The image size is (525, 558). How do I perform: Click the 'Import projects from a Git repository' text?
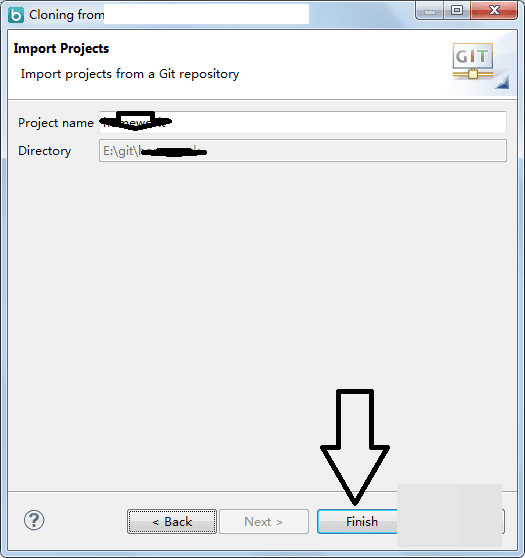(130, 74)
